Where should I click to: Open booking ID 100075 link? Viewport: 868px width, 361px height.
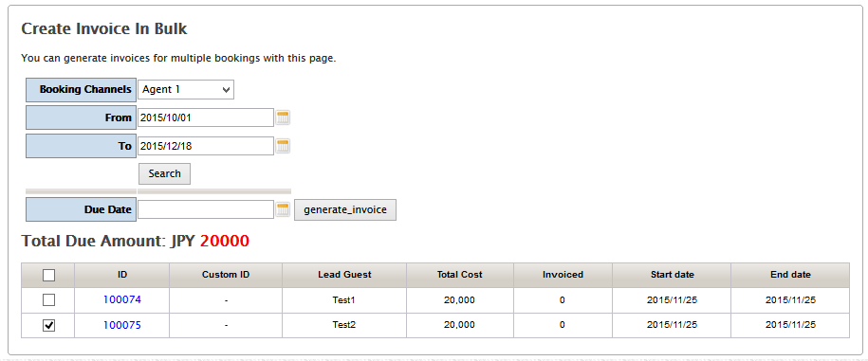(122, 325)
